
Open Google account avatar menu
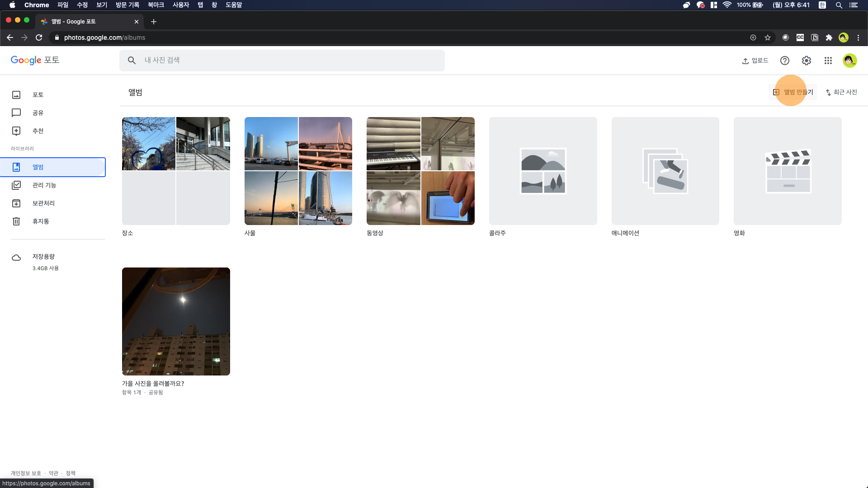pos(849,61)
